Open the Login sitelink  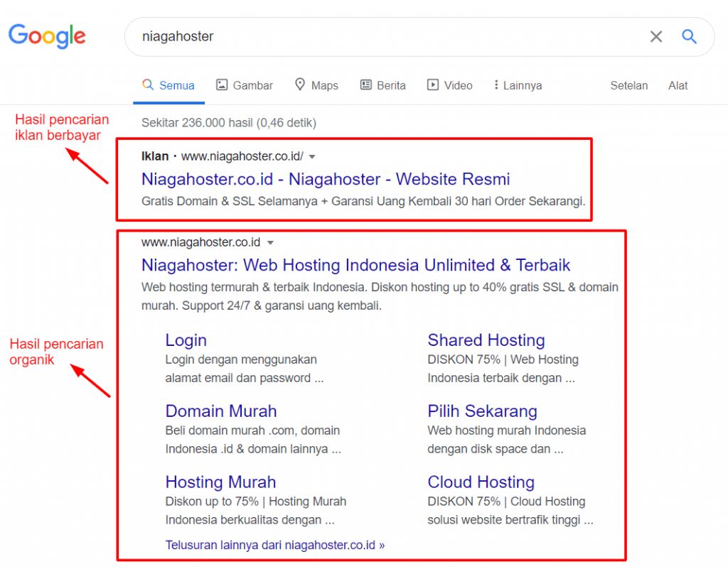point(186,340)
